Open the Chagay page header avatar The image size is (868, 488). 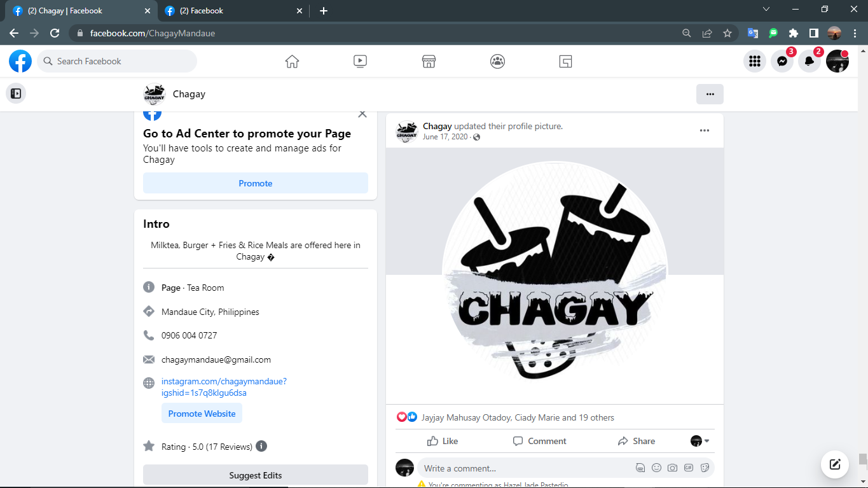(x=155, y=94)
